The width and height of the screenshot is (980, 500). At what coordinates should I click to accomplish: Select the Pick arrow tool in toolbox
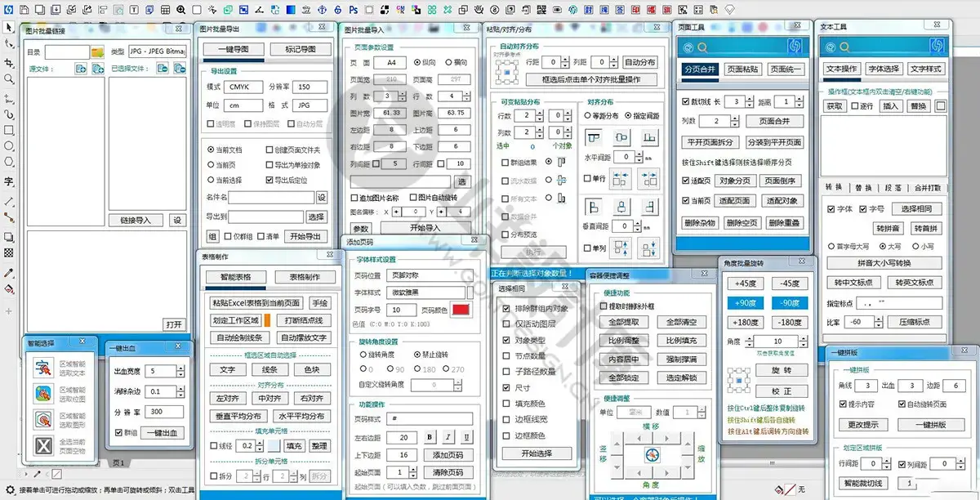pyautogui.click(x=9, y=28)
